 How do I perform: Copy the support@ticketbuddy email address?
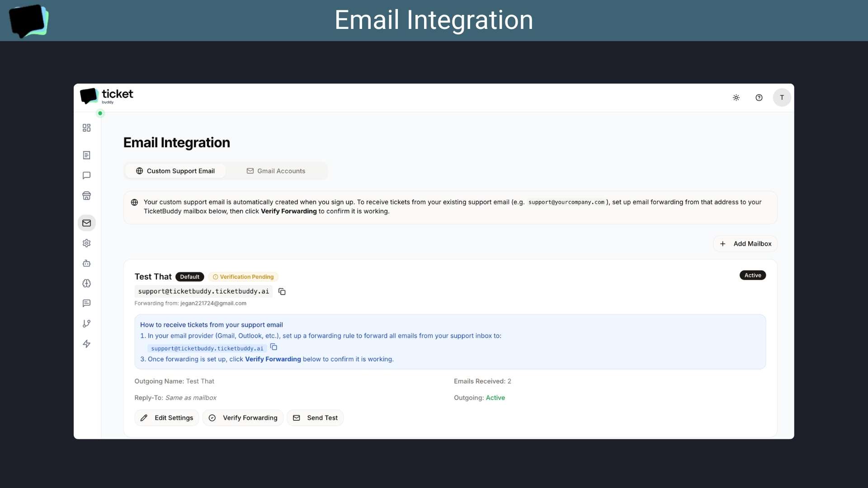[282, 291]
